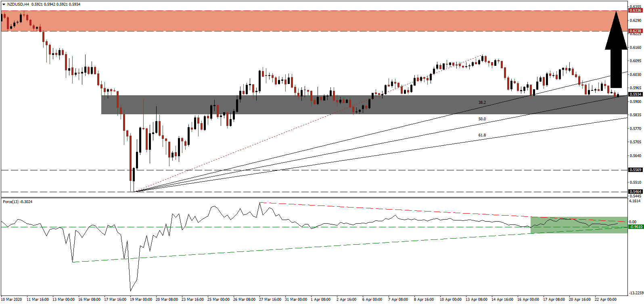The height and width of the screenshot is (304, 644).
Task: Click the red 0.6336 price label
Action: (x=636, y=10)
